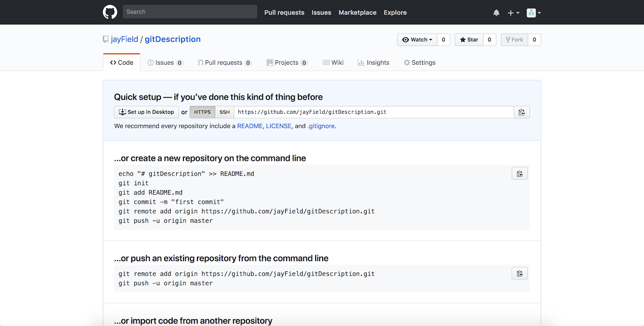Open the jayField owner link

[124, 39]
